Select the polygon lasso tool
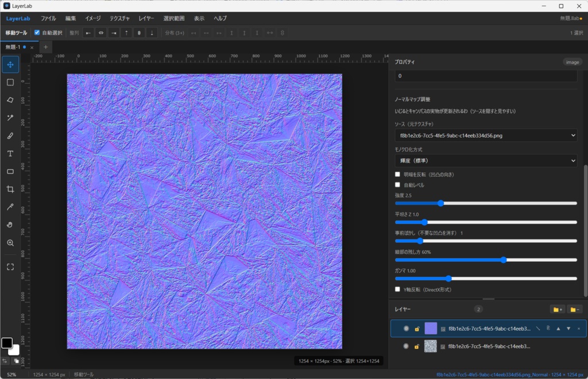The height and width of the screenshot is (379, 588). point(10,100)
